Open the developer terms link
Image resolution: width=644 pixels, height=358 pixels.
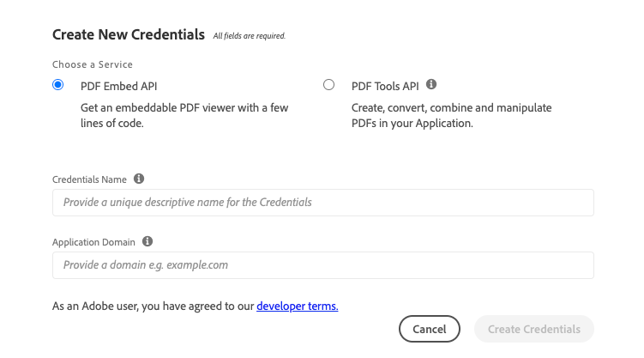point(297,306)
